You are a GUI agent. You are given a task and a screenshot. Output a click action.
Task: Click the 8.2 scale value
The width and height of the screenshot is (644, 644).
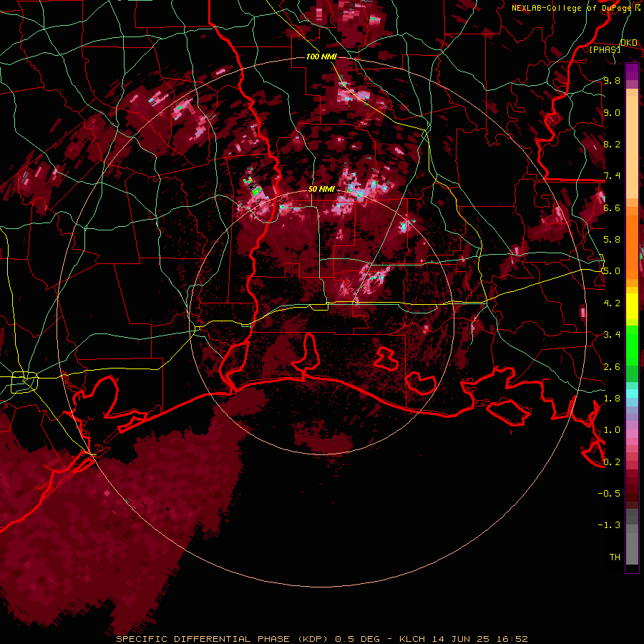coord(612,144)
